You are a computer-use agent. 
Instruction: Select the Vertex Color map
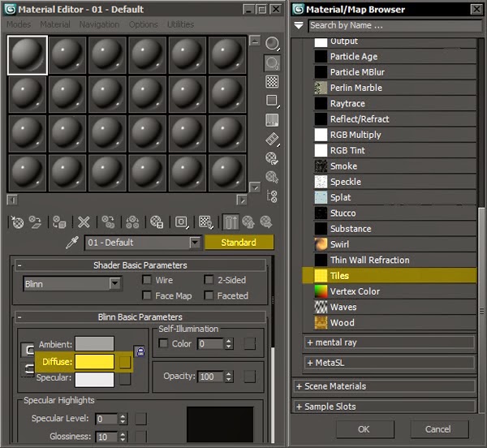395,291
